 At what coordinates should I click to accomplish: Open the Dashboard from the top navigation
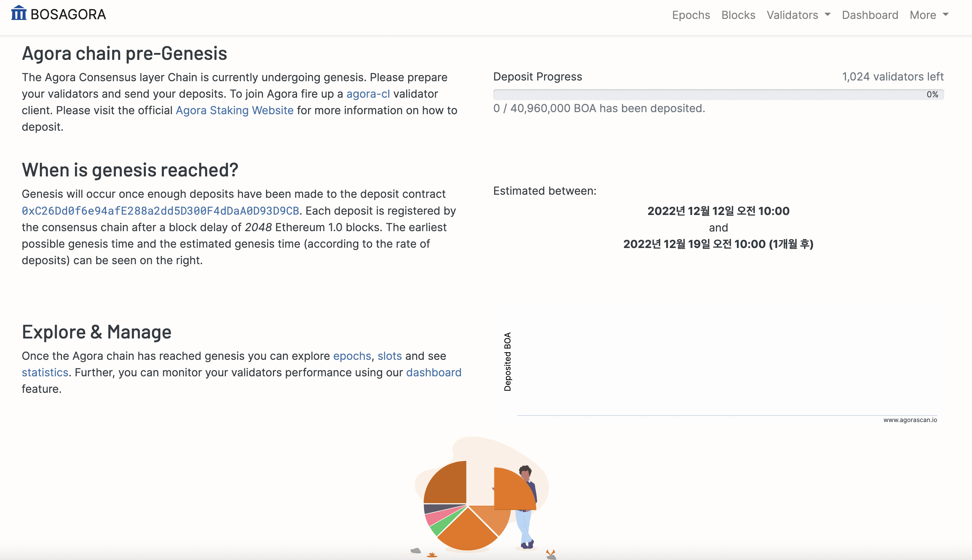point(870,14)
